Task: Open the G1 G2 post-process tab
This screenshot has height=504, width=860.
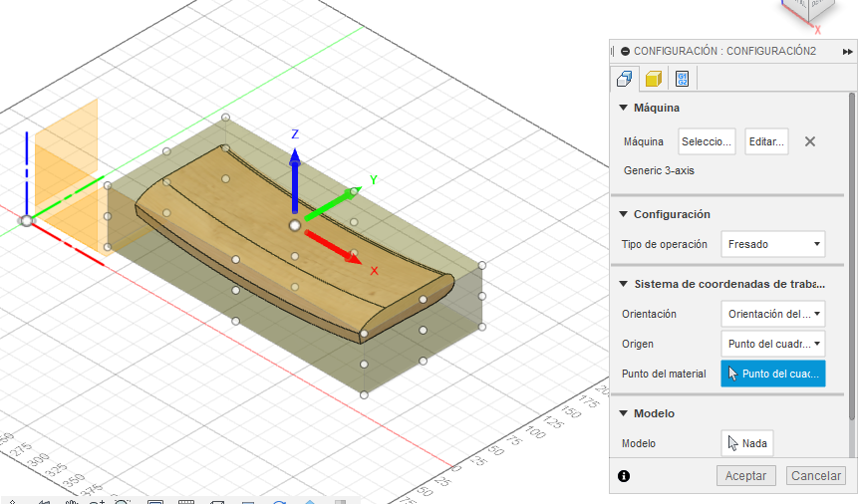Action: tap(682, 79)
